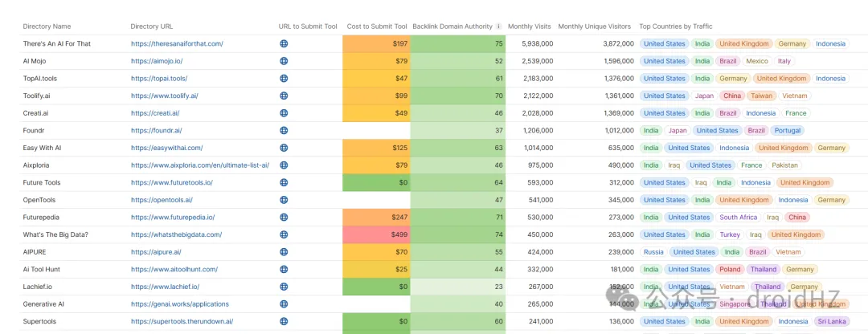The image size is (868, 334).
Task: Click the China tag in Futurepedia row
Action: 797,218
